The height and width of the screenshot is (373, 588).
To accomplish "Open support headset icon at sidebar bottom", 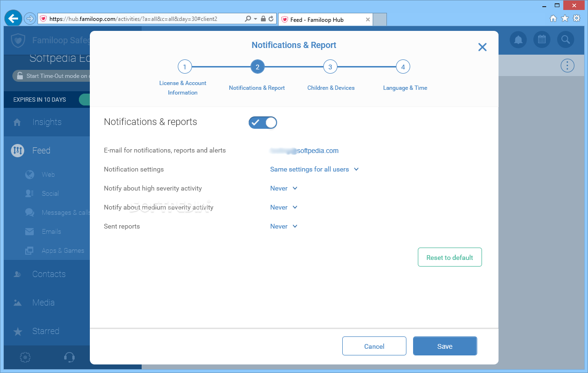I will [x=69, y=357].
